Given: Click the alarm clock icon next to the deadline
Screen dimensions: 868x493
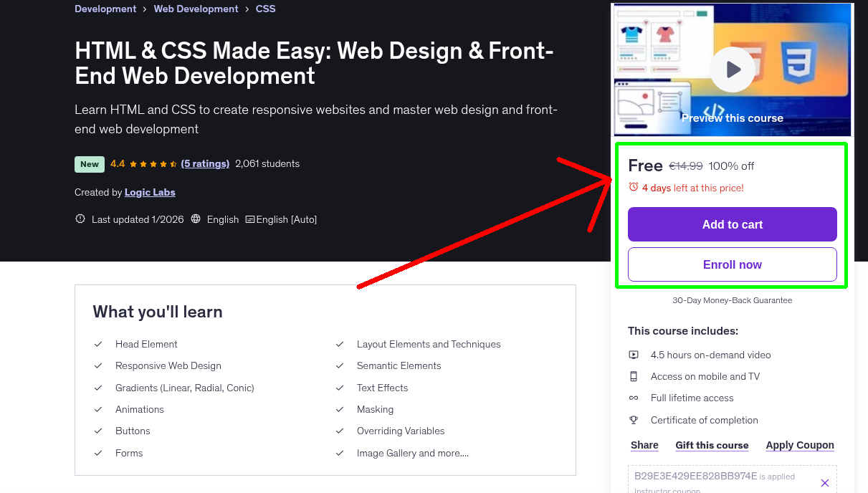Looking at the screenshot, I should click(634, 186).
